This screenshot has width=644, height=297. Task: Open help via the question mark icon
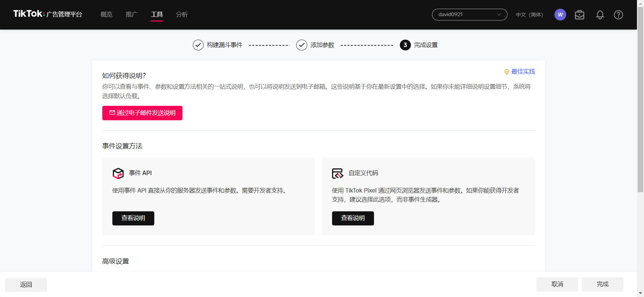coord(619,15)
